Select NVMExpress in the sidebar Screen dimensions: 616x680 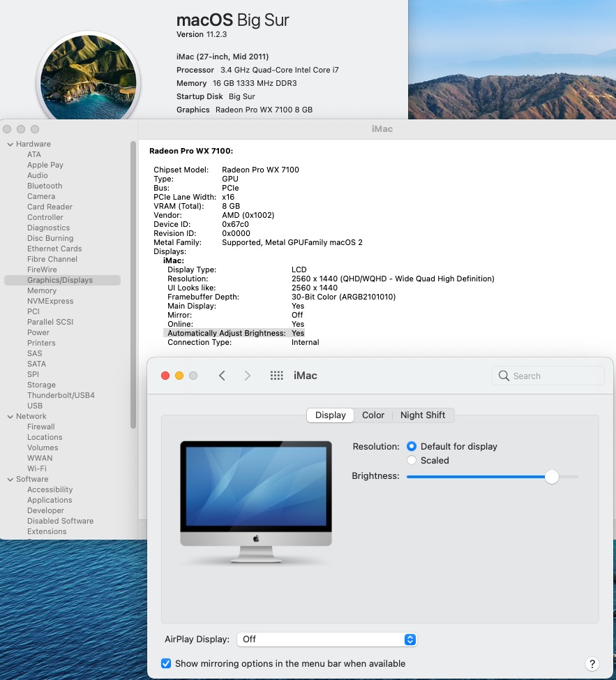50,301
